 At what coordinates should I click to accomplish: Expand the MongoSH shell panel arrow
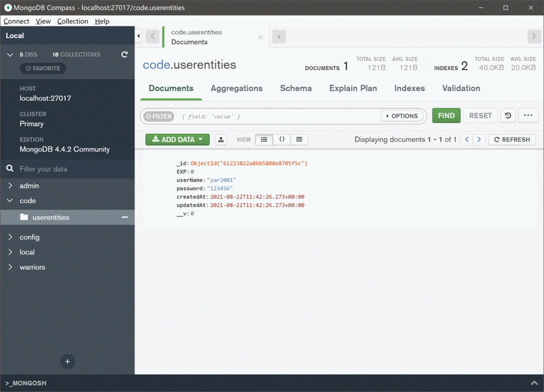(534, 383)
